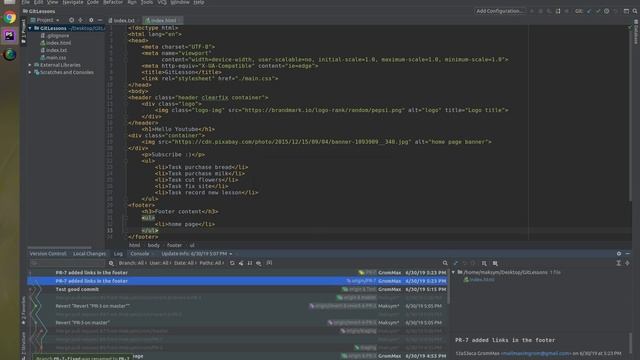Screen dimensions: 640x360
Task: Click the cherry-pick icon in log toolbar
Action: coord(241,263)
